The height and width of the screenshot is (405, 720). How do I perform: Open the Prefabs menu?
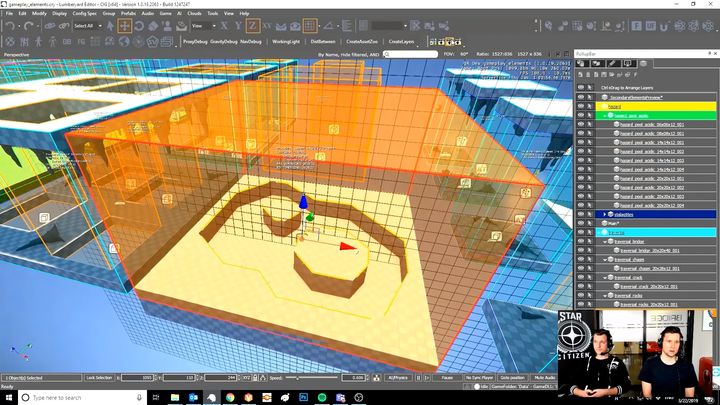pyautogui.click(x=128, y=14)
